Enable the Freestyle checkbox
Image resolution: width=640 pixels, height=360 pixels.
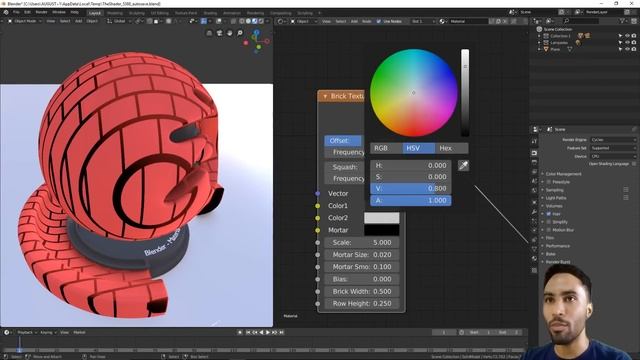tap(549, 182)
